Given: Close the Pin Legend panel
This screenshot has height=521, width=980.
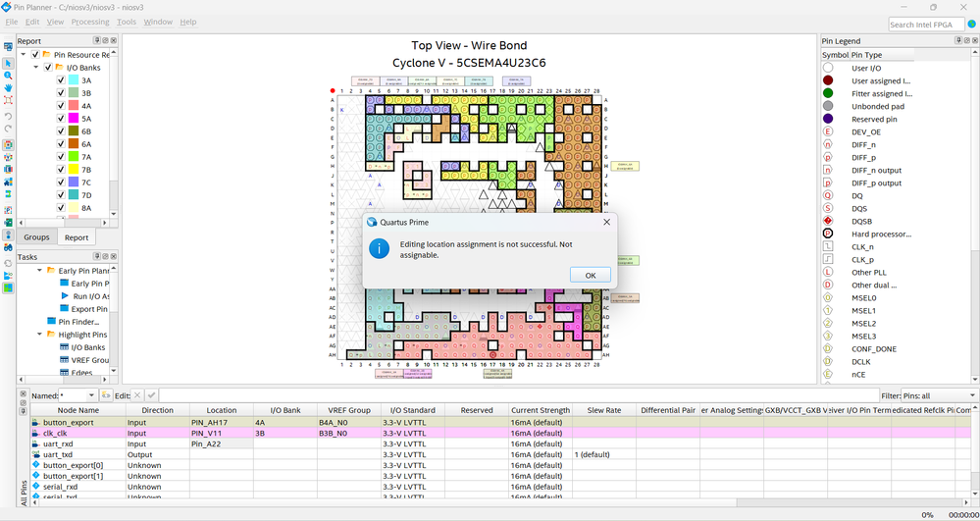Looking at the screenshot, I should point(975,40).
